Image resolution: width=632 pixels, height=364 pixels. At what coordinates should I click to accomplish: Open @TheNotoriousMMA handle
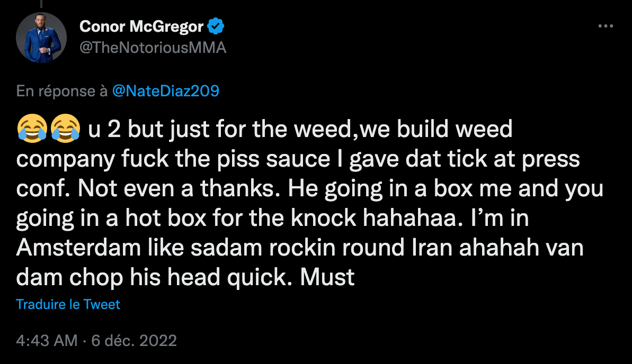pyautogui.click(x=152, y=47)
